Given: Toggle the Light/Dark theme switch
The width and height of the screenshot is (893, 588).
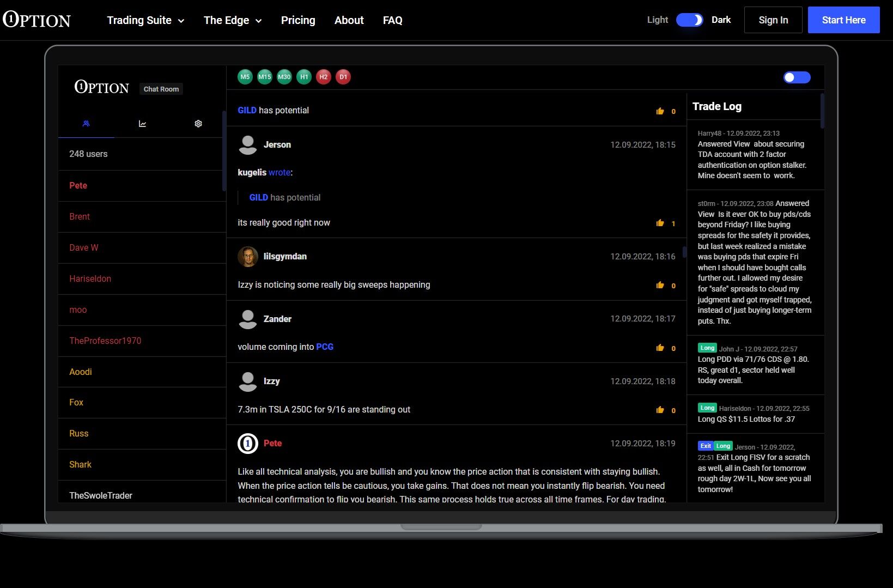Looking at the screenshot, I should (689, 20).
